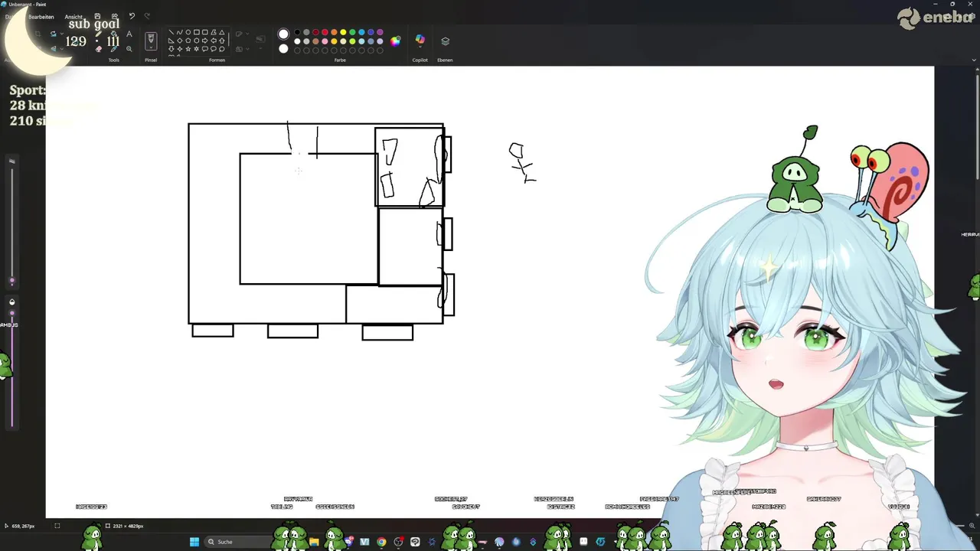This screenshot has width=980, height=551.
Task: Open the Bearbeiten menu
Action: tap(41, 17)
